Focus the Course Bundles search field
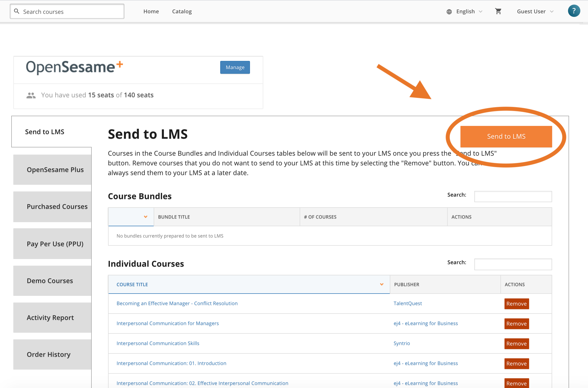Screen dimensions: 588x388 pos(513,197)
